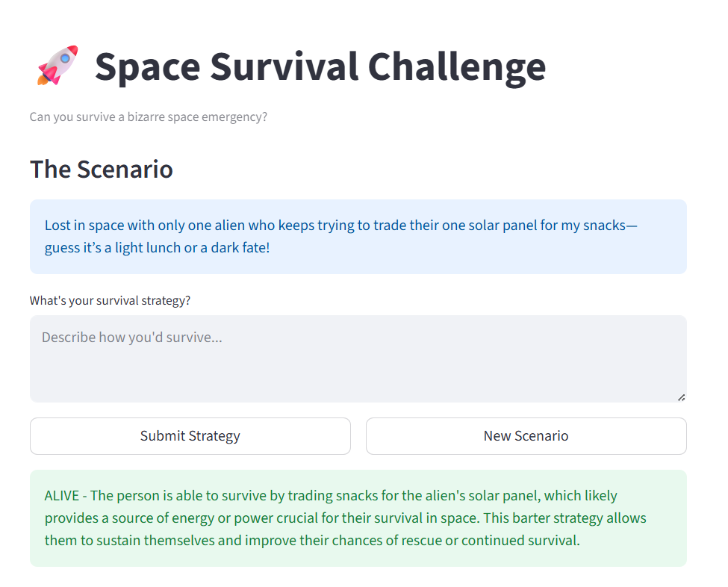Click the word 'ALIVE' in the result box
Screen dimensions: 728x587
pyautogui.click(x=62, y=495)
